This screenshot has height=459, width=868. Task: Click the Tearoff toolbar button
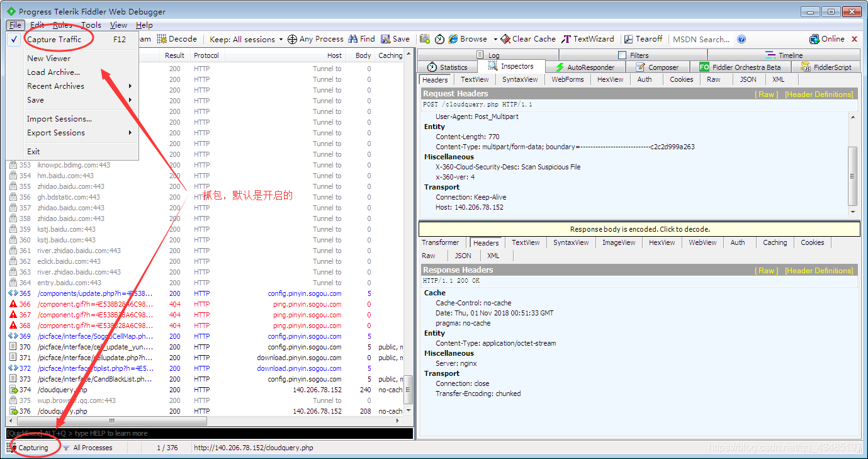[643, 39]
